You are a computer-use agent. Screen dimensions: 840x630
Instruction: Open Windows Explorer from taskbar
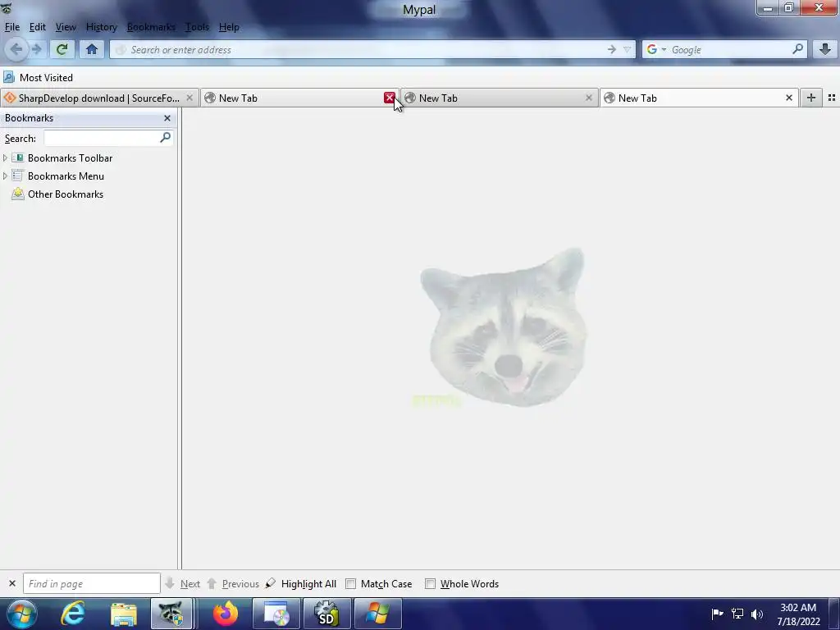click(x=124, y=614)
